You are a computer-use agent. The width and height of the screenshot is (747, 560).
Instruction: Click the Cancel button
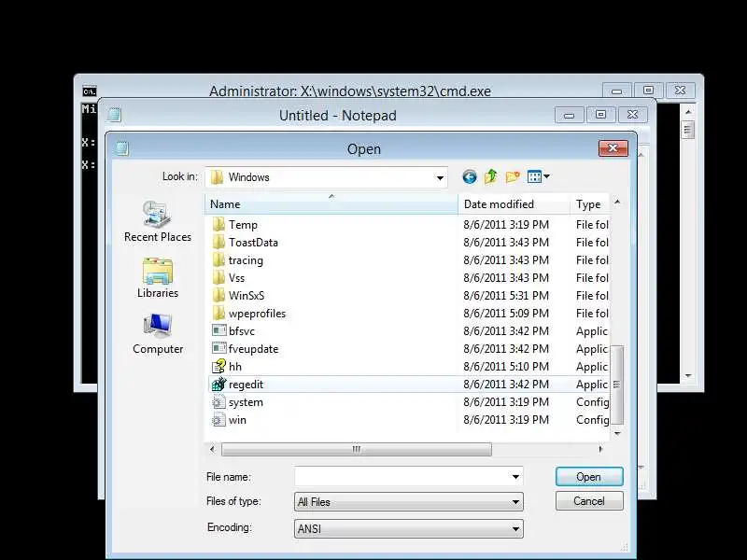click(589, 501)
